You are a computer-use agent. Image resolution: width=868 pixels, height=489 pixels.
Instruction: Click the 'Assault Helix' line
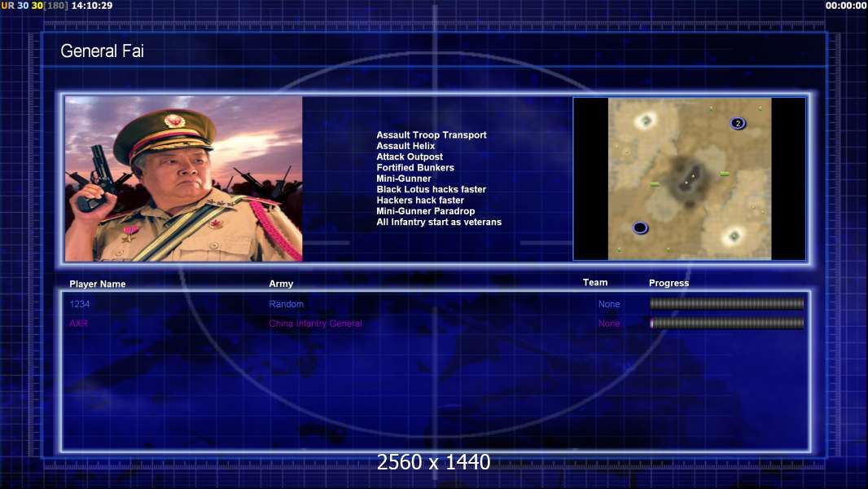[406, 146]
